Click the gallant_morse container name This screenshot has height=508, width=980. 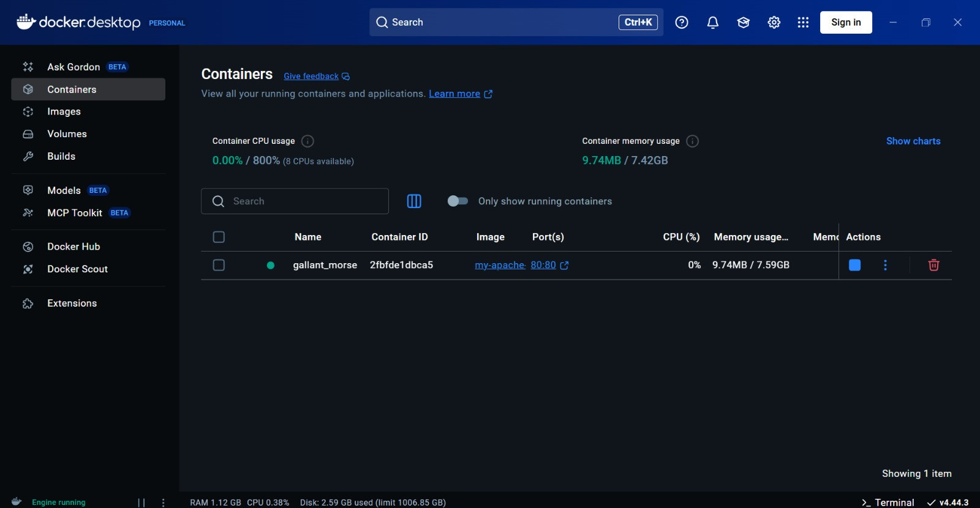pyautogui.click(x=325, y=265)
